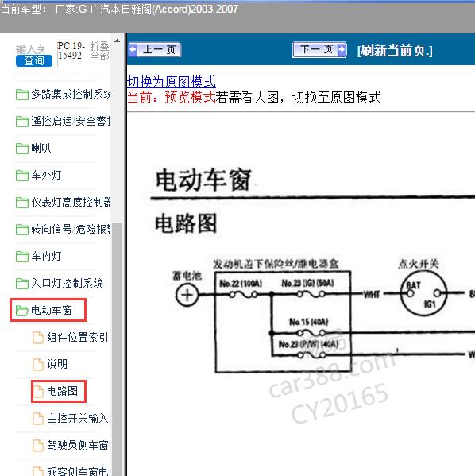Click the open folder icon beside 电动车窗
Image resolution: width=475 pixels, height=476 pixels.
[22, 310]
